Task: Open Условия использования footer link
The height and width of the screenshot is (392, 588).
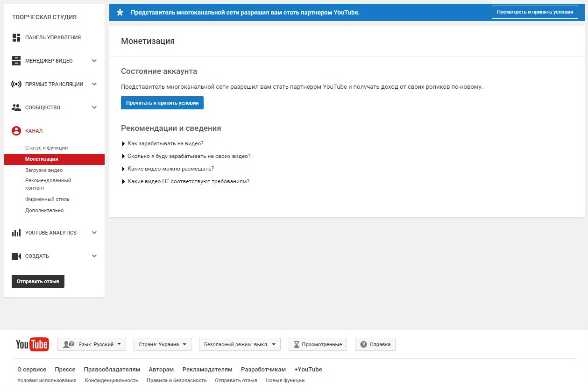Action: pyautogui.click(x=47, y=380)
